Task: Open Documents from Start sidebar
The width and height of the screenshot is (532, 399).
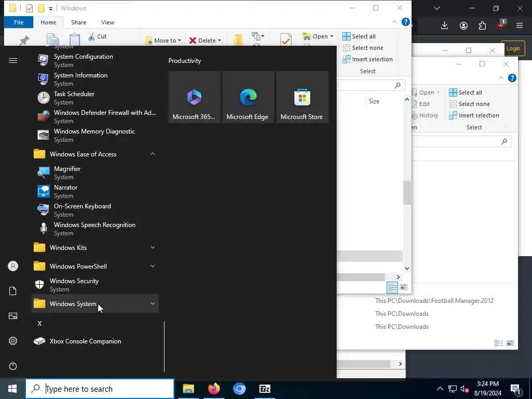Action: coord(13,291)
